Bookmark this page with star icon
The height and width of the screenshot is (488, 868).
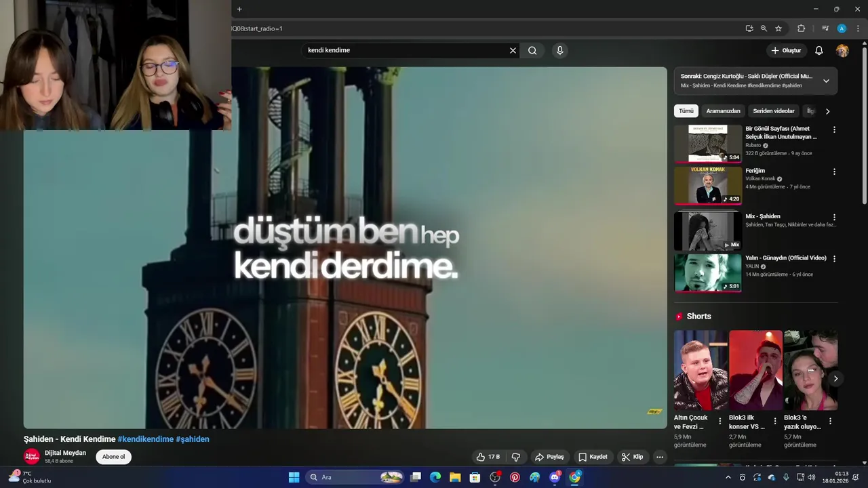(x=778, y=28)
